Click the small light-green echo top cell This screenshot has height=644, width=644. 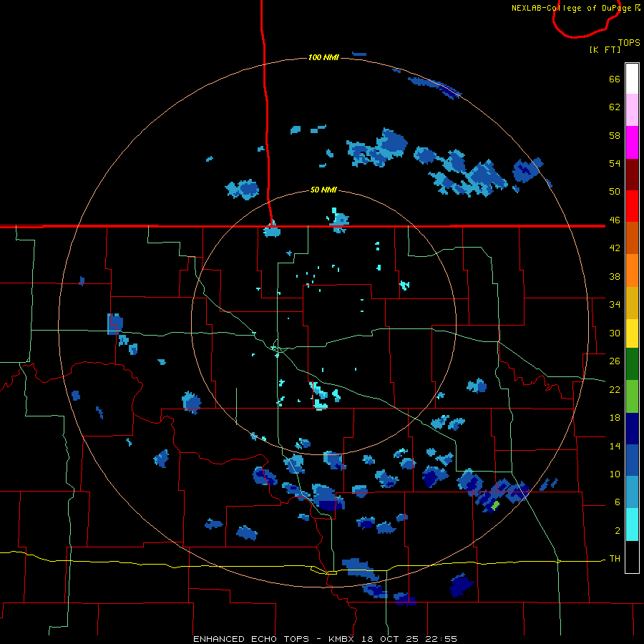tap(495, 505)
